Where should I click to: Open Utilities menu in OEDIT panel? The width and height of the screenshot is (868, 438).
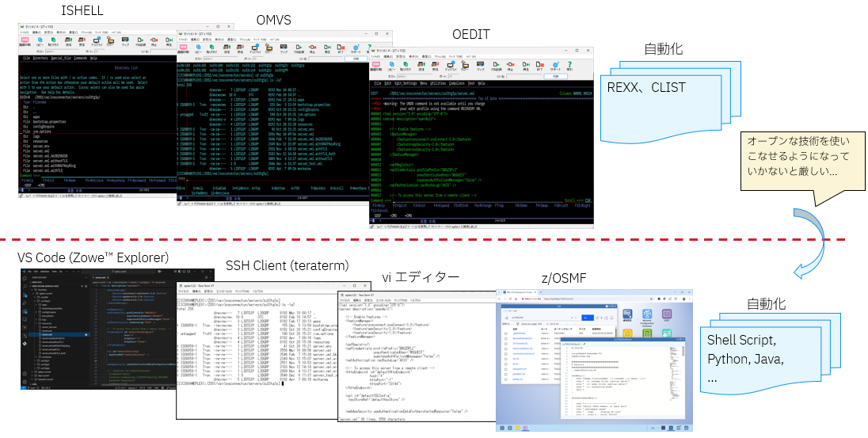(x=438, y=83)
